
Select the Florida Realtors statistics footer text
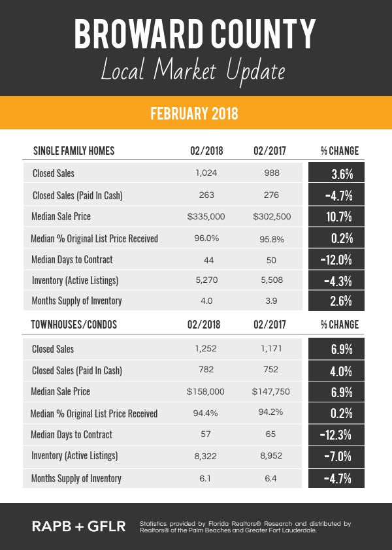tap(245, 527)
